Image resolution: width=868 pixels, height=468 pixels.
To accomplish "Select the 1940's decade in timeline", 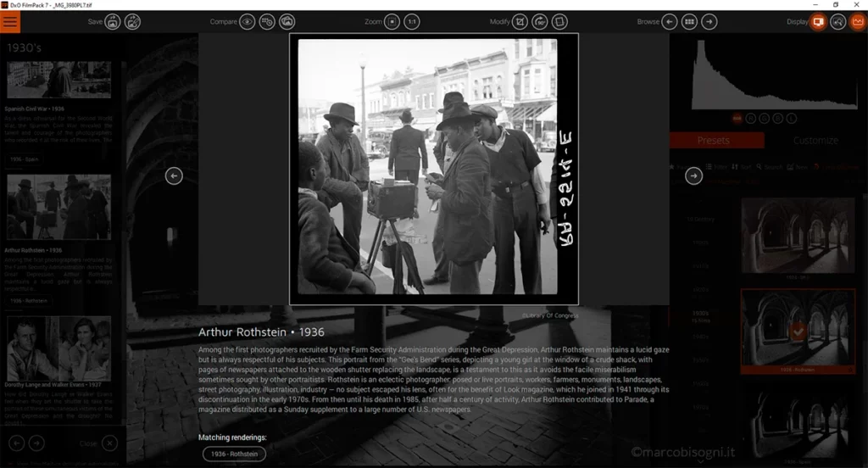I will (x=701, y=337).
